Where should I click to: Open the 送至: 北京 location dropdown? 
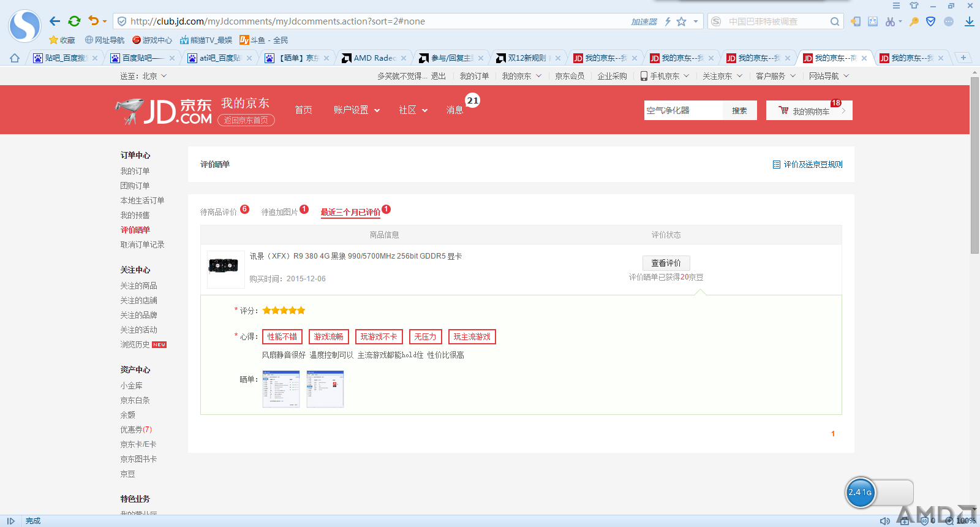[x=143, y=76]
